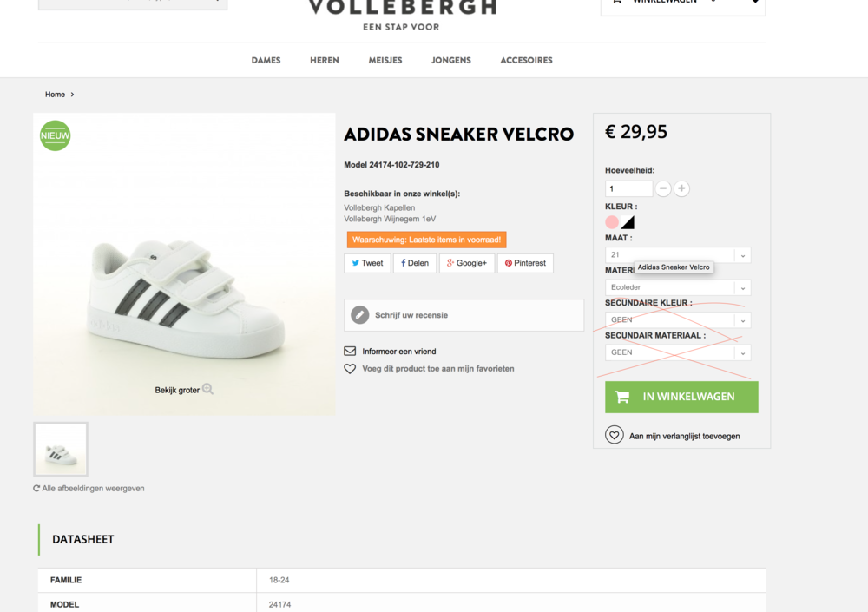Click the Twitter bird icon on Tweet button
The height and width of the screenshot is (612, 868).
point(356,262)
